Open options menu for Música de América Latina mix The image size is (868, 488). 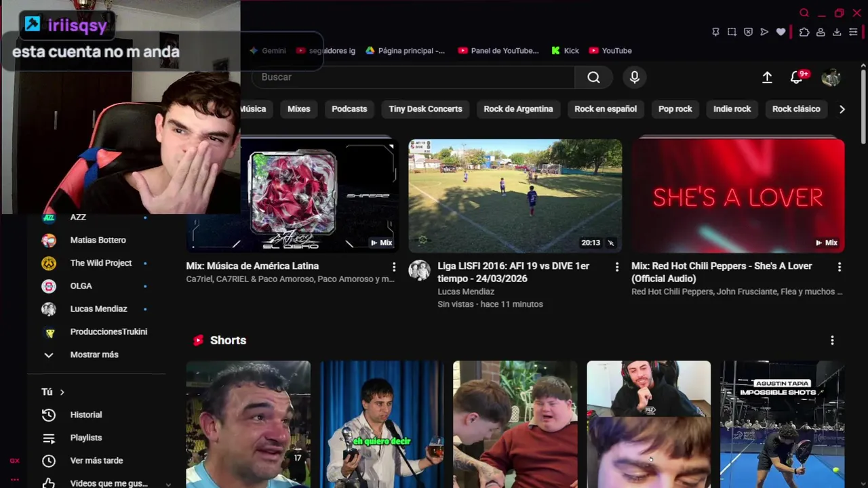394,267
